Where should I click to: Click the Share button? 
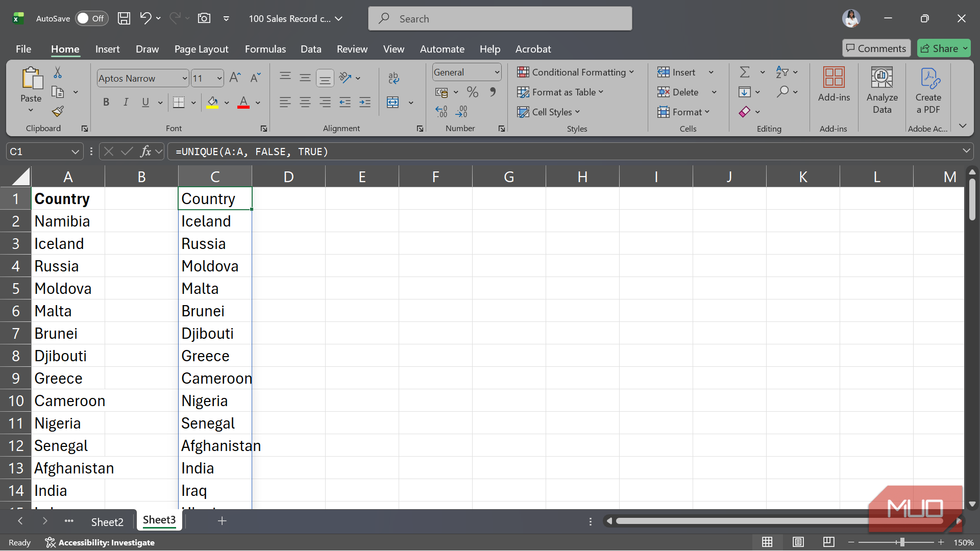[x=944, y=48]
